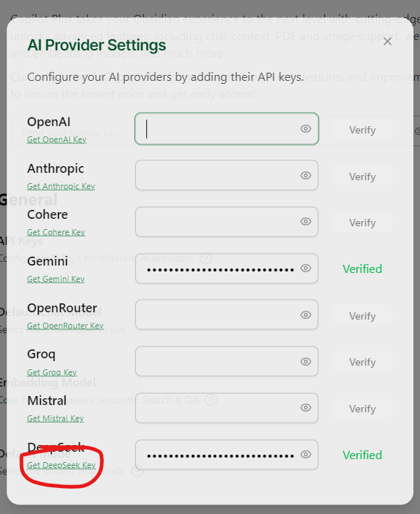Show the Anthropic key via eye icon

click(306, 175)
